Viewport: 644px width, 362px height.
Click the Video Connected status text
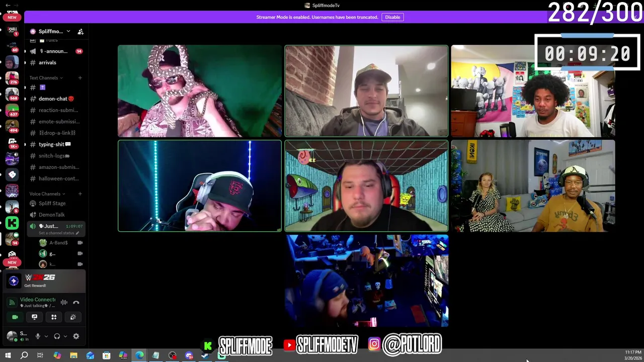38,300
